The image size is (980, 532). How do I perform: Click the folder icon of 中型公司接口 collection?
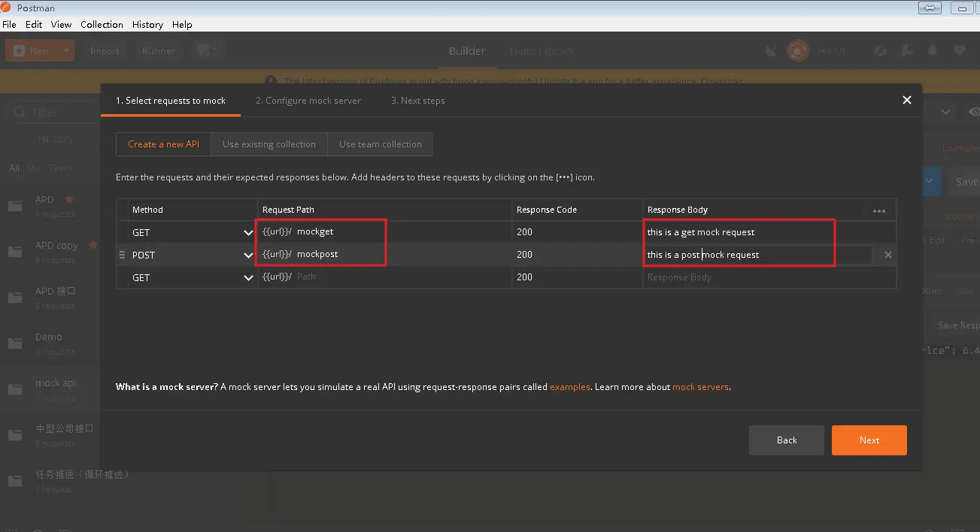pos(15,435)
